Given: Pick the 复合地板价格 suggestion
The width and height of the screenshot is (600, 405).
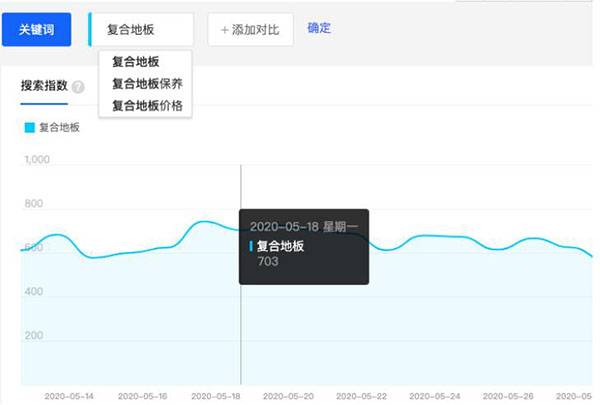Looking at the screenshot, I should pos(146,105).
